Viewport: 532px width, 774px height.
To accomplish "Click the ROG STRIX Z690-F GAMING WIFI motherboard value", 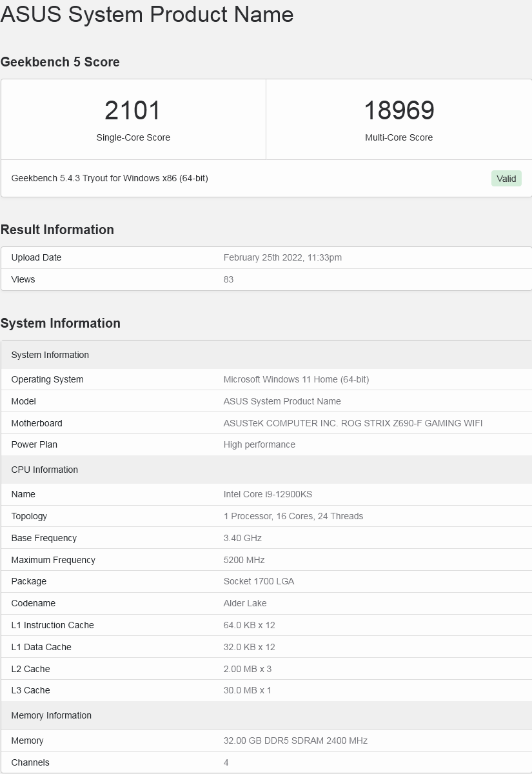I will [x=353, y=423].
